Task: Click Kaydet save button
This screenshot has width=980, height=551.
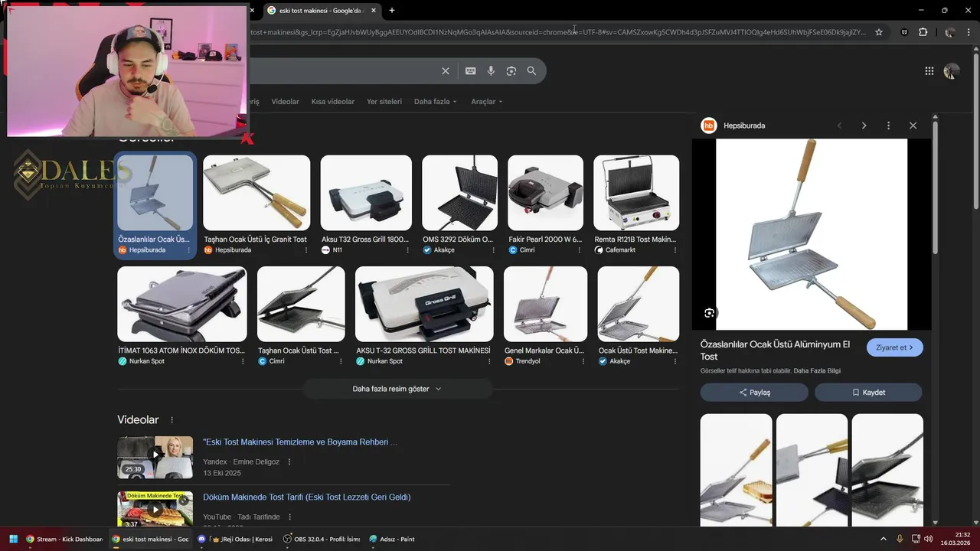Action: (868, 393)
